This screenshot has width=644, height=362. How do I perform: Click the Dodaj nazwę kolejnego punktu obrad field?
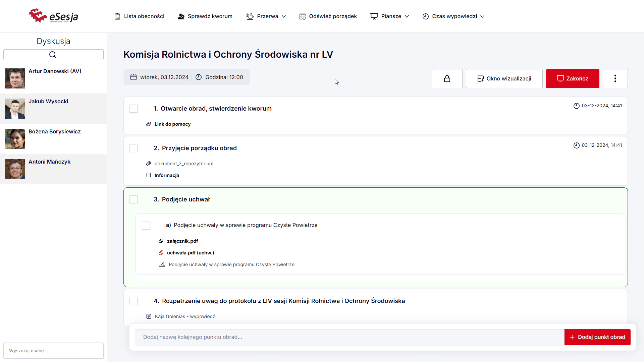pyautogui.click(x=350, y=337)
